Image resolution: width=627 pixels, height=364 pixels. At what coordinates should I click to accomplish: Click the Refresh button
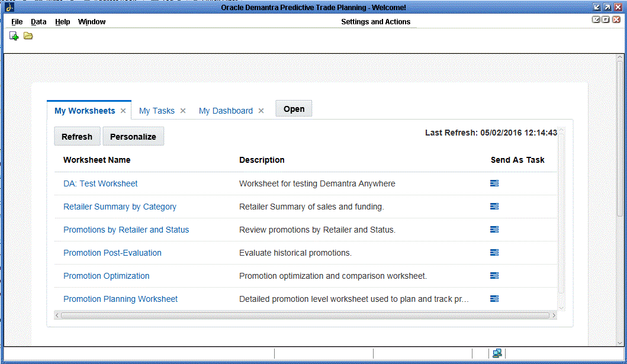tap(77, 137)
